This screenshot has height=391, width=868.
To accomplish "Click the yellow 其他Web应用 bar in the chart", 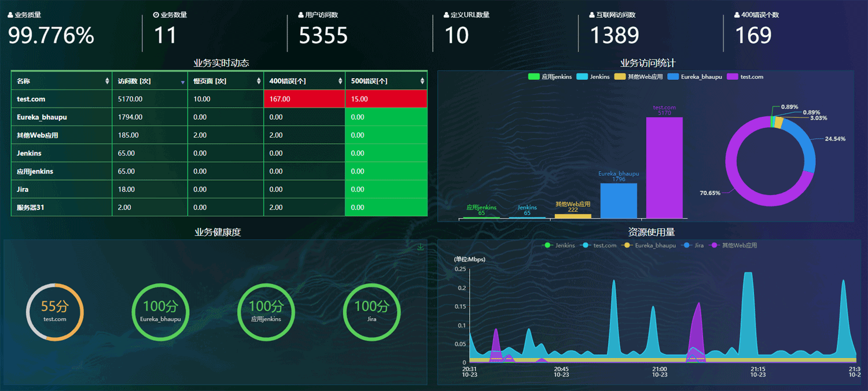I will click(x=573, y=216).
